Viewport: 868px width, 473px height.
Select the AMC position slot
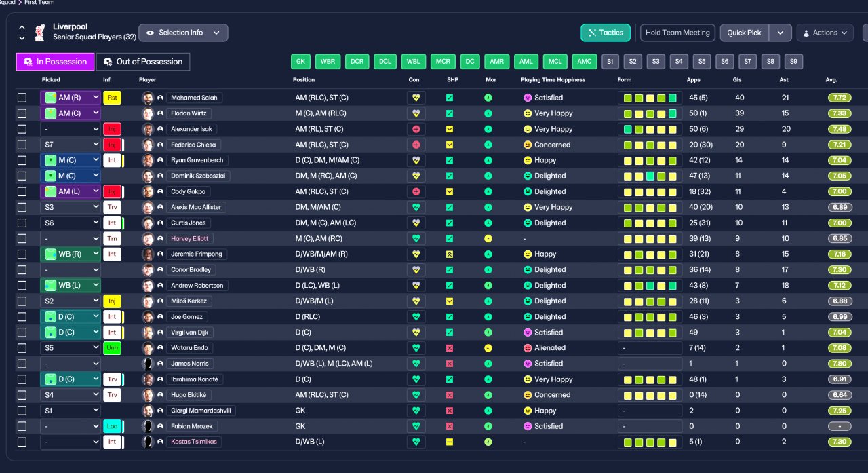(x=585, y=62)
